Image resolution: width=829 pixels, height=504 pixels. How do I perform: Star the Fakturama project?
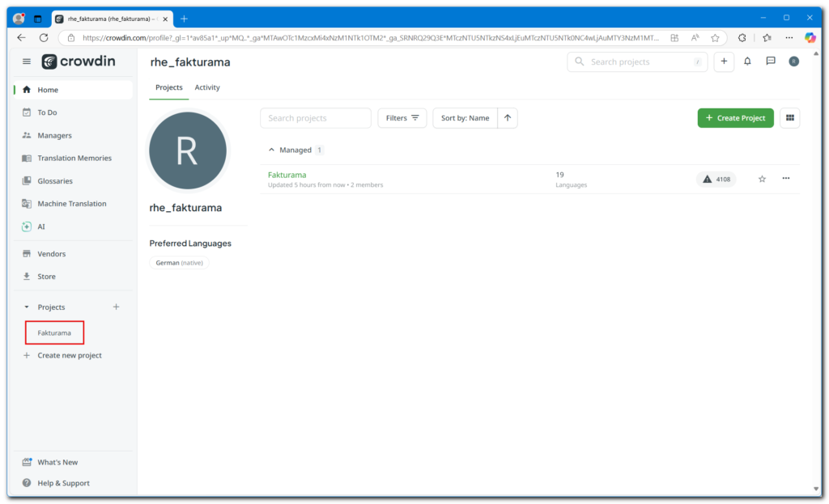tap(762, 179)
